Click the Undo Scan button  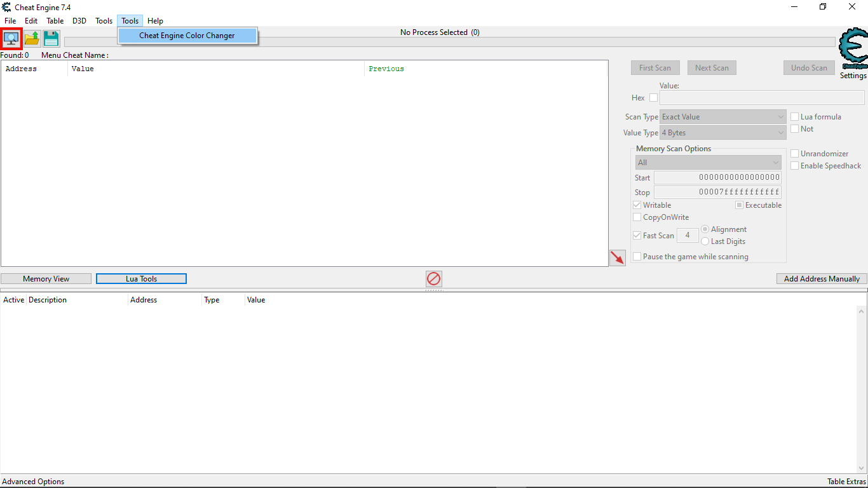point(809,68)
